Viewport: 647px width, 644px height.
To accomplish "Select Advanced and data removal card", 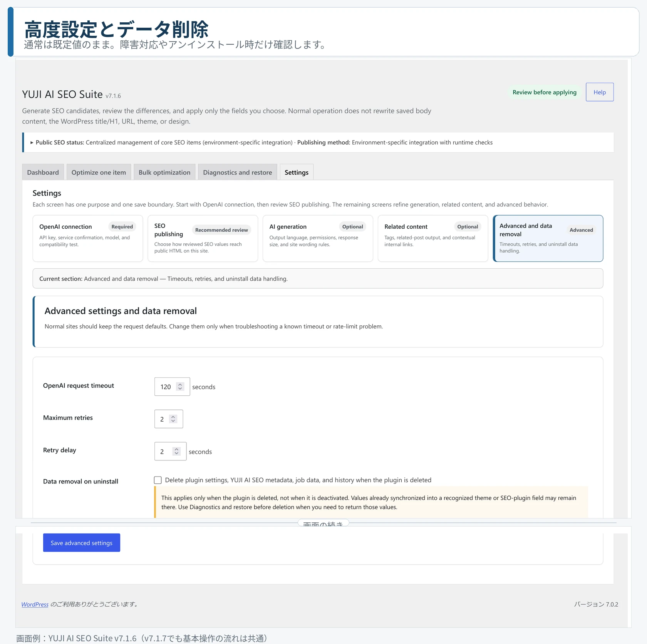I will [548, 238].
